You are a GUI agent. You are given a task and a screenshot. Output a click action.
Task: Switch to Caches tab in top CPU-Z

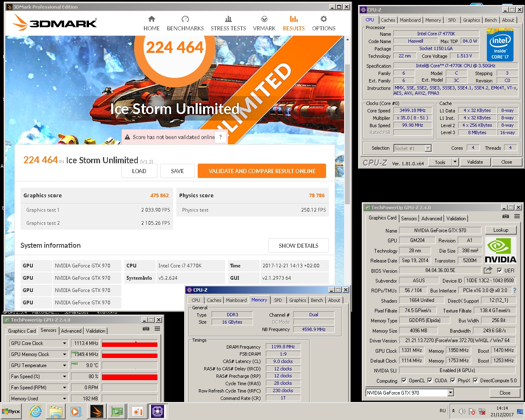pyautogui.click(x=388, y=20)
